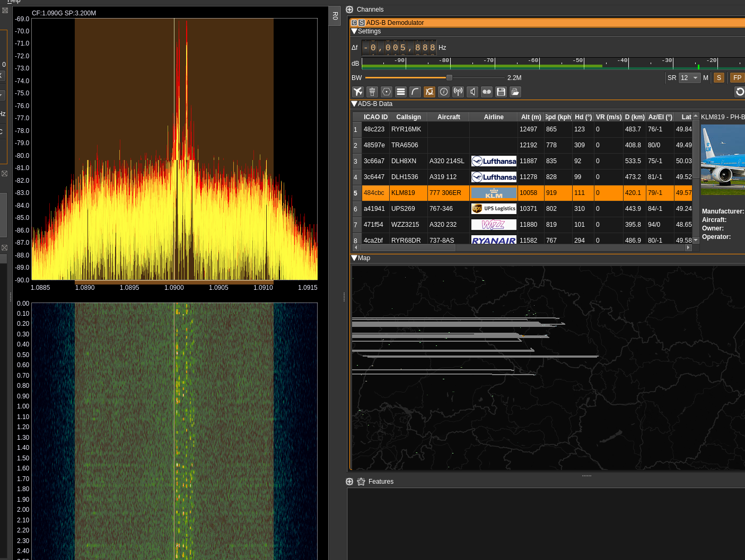Click the S button next to SR
The width and height of the screenshot is (745, 560).
(x=718, y=78)
